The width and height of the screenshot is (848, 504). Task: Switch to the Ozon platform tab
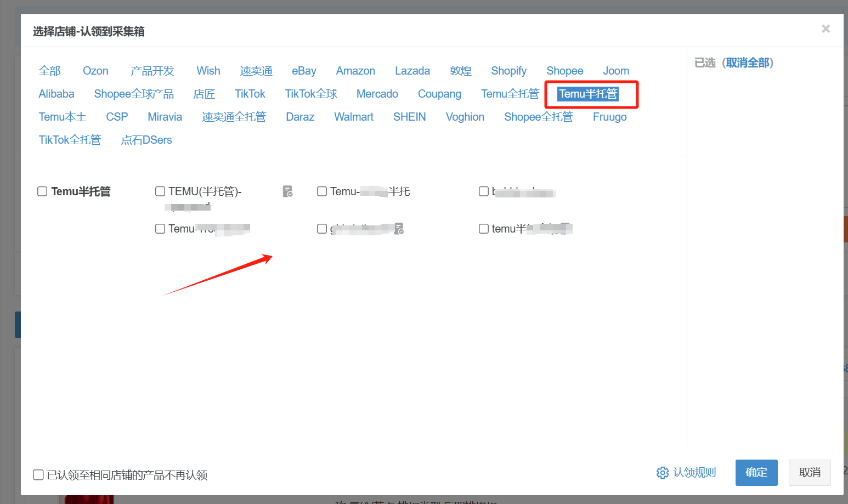95,71
